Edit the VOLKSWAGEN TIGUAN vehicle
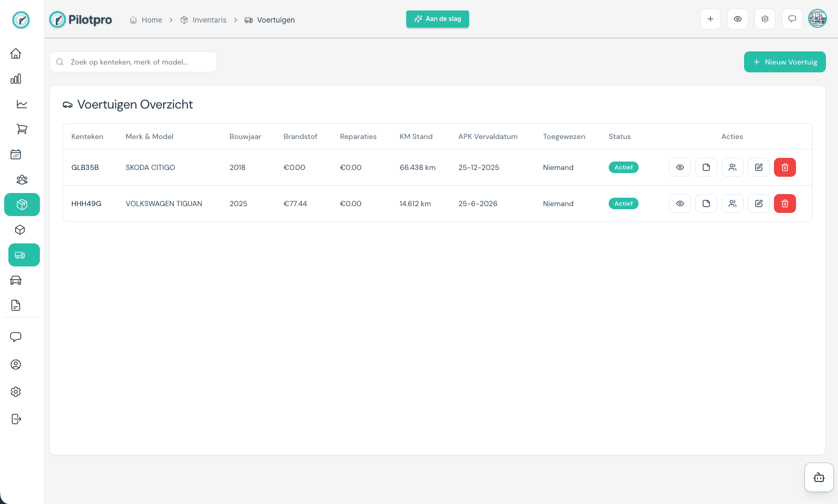838x504 pixels. coord(758,203)
